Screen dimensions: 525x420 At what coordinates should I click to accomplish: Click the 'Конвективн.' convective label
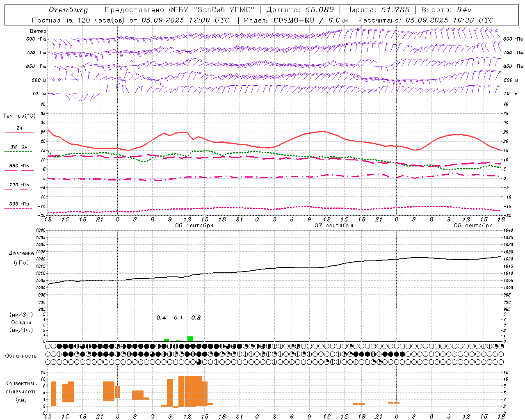pyautogui.click(x=21, y=383)
